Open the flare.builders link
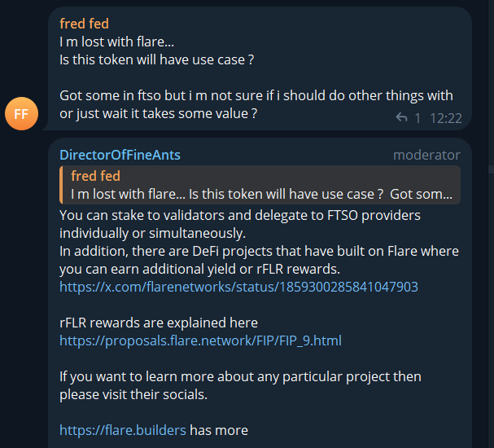This screenshot has height=448, width=494. pos(123,429)
